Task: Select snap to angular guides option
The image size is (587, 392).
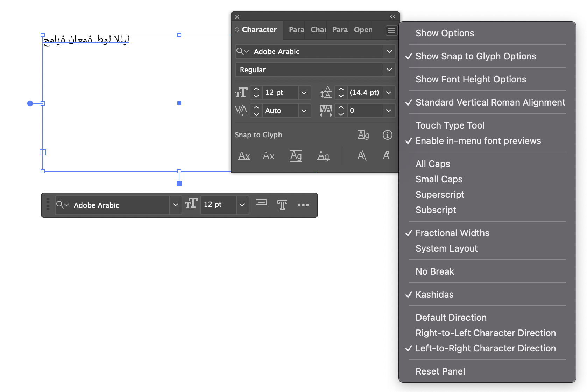Action: click(362, 156)
